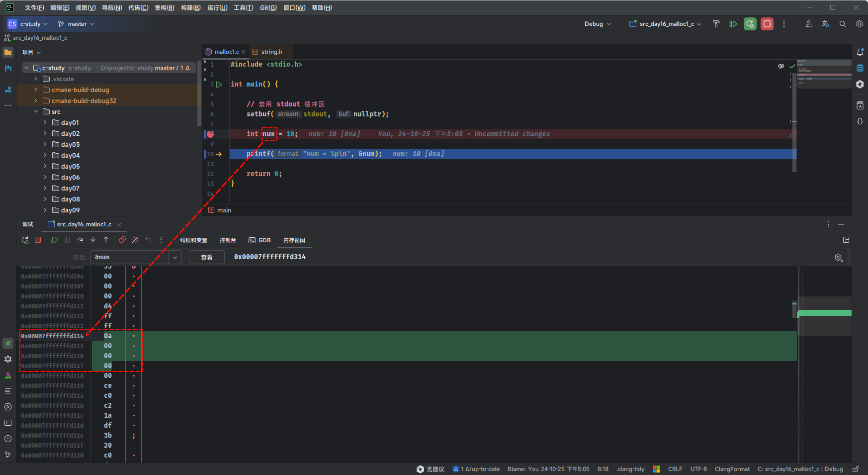Open the Debug build profile dropdown

click(598, 24)
